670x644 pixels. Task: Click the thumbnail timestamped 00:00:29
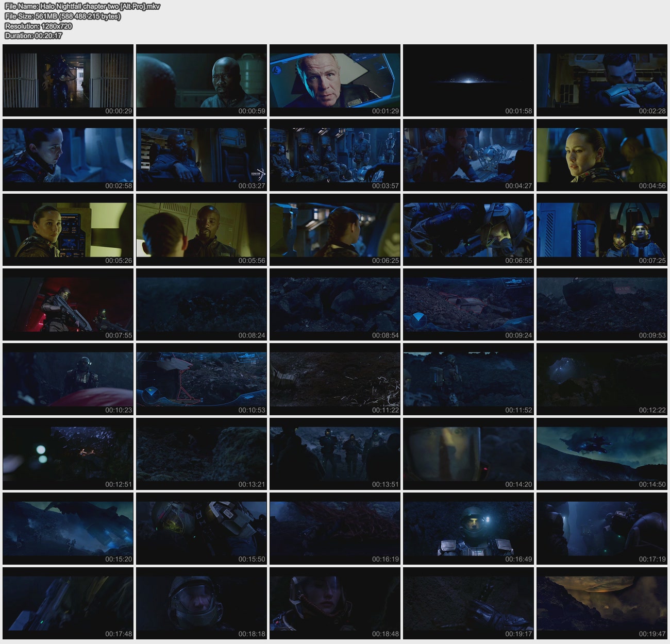68,80
